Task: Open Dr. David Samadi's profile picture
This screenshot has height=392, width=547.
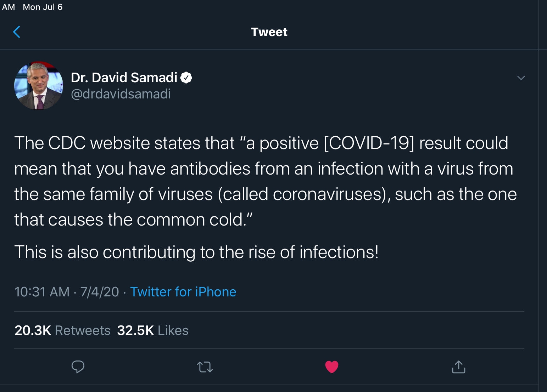Action: pyautogui.click(x=39, y=86)
